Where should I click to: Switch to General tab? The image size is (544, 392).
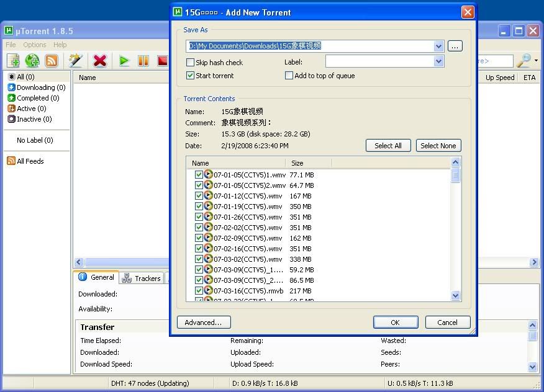click(96, 277)
